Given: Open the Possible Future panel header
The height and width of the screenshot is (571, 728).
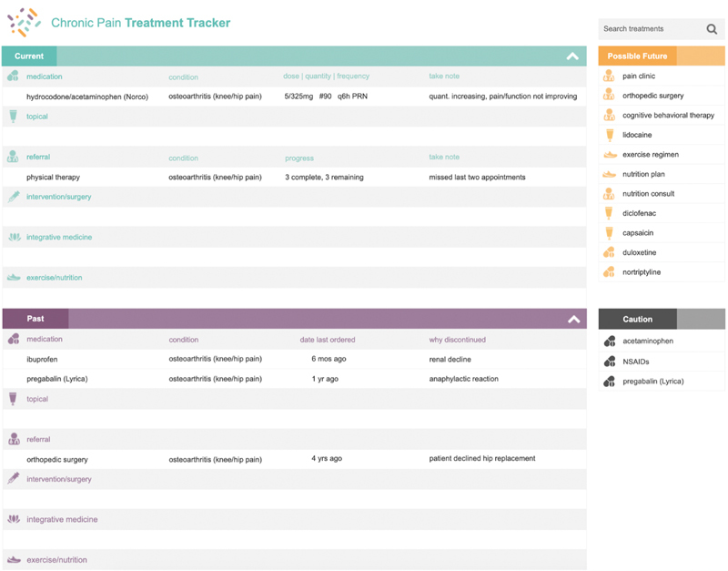Looking at the screenshot, I should [637, 56].
